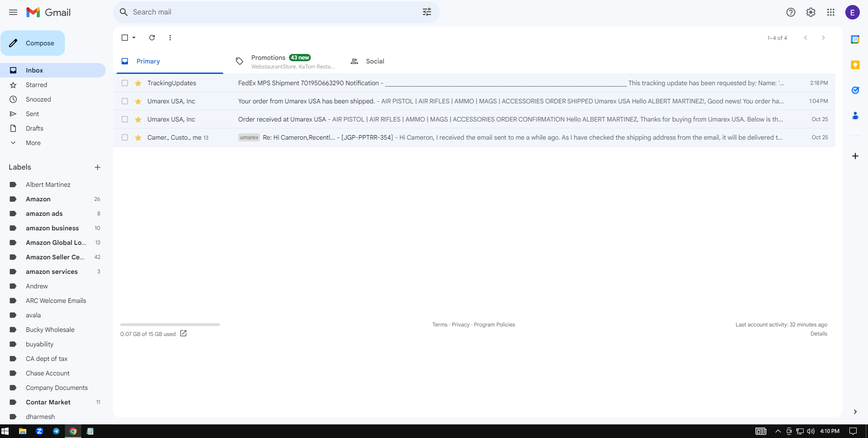Open Chrome in the taskbar
This screenshot has height=438, width=868.
[x=73, y=431]
